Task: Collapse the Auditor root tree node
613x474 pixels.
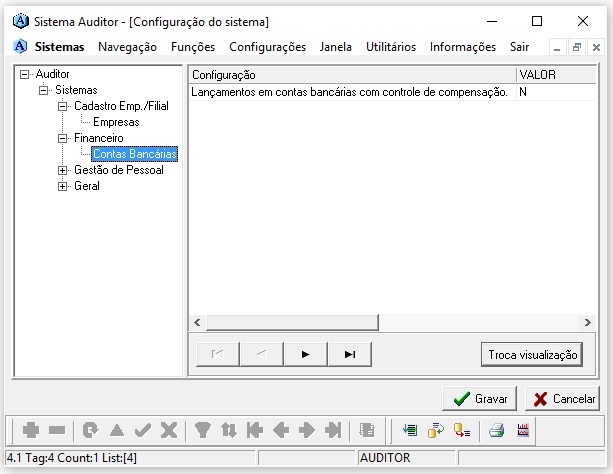Action: click(24, 74)
